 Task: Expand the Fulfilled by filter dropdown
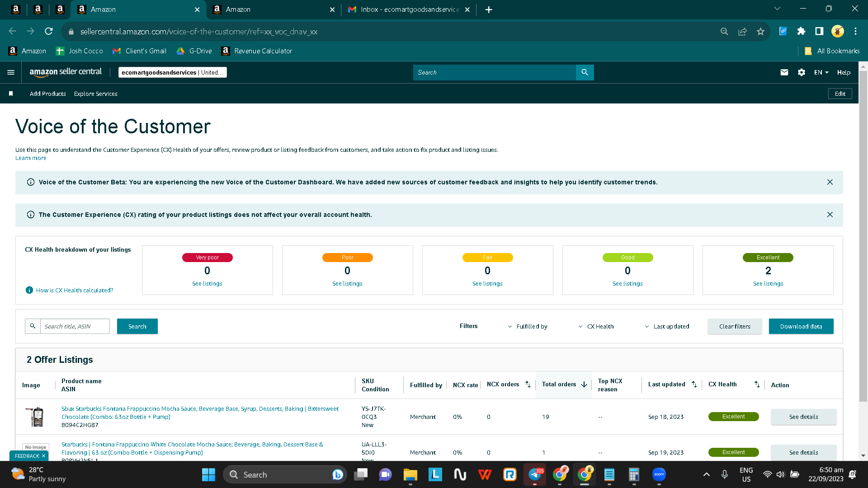(527, 326)
